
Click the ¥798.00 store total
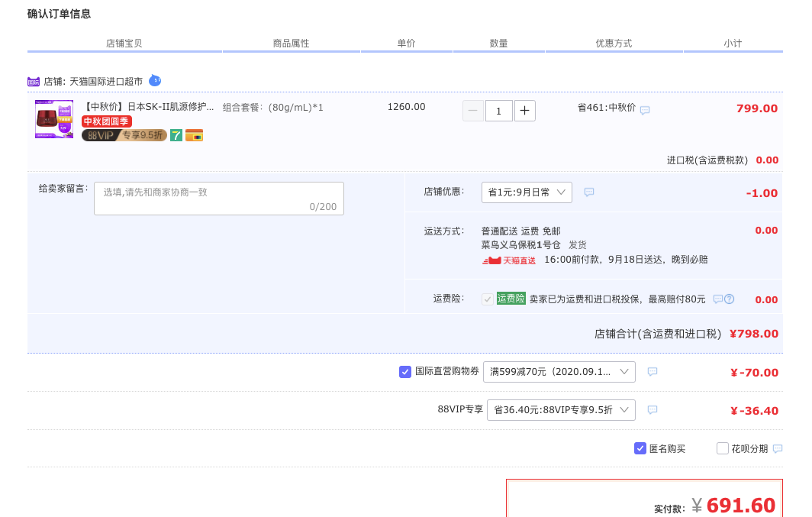[754, 334]
